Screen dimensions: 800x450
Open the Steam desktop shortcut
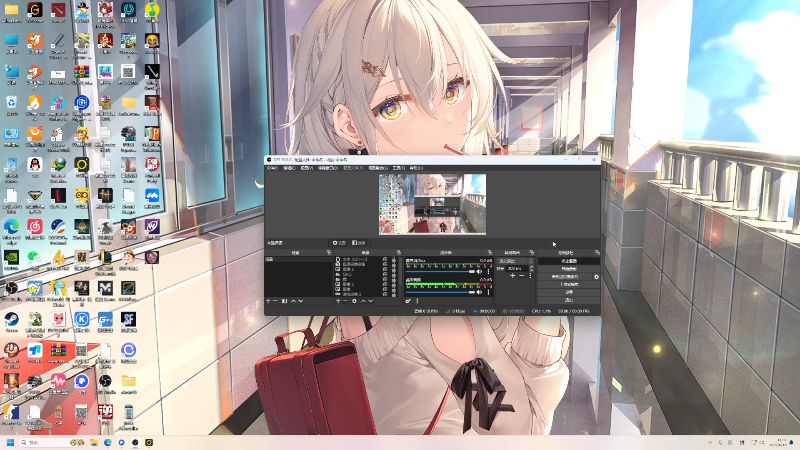click(x=11, y=320)
